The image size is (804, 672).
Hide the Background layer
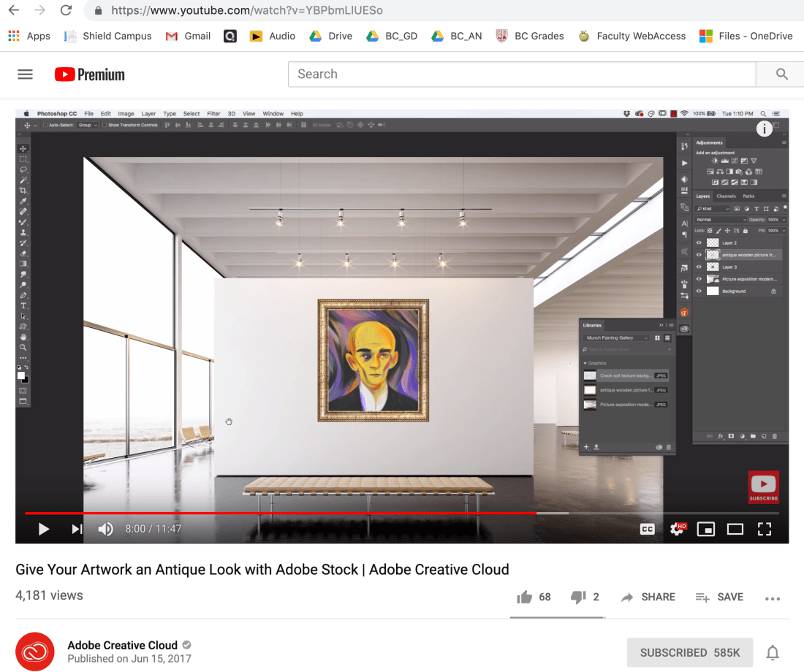(x=699, y=291)
